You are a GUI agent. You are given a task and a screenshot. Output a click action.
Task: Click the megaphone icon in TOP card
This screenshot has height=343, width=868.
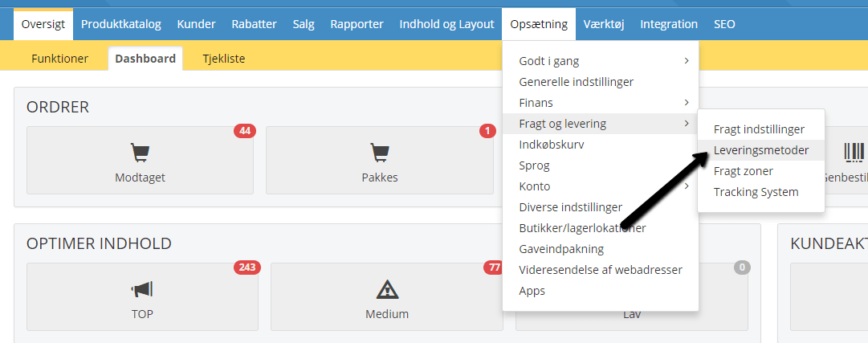142,288
